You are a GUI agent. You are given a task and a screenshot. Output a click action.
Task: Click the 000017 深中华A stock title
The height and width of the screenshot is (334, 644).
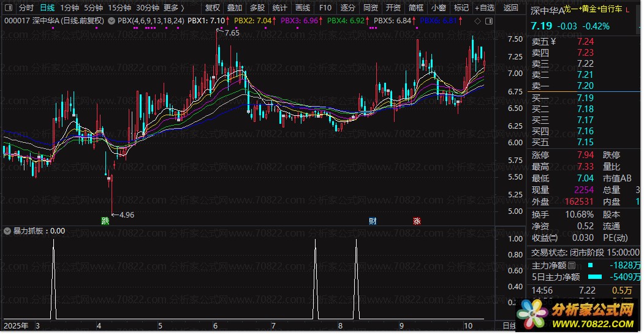[54, 21]
